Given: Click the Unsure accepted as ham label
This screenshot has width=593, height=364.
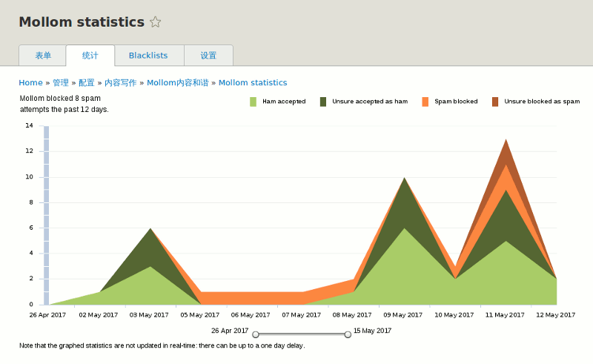Looking at the screenshot, I should pos(370,102).
